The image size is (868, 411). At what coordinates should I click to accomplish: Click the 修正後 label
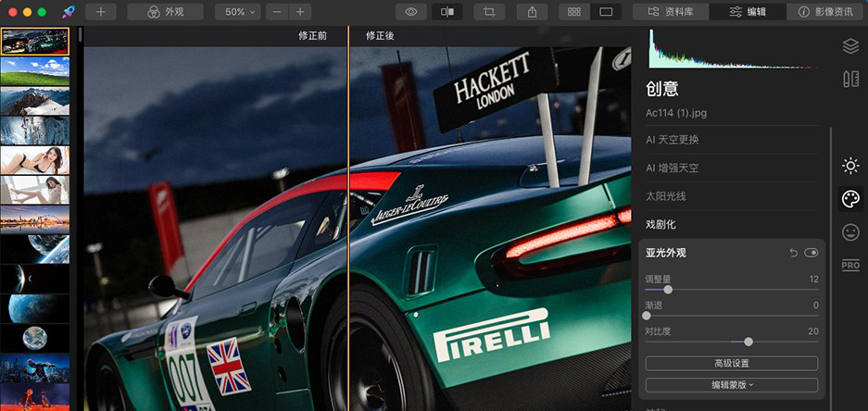pyautogui.click(x=380, y=36)
